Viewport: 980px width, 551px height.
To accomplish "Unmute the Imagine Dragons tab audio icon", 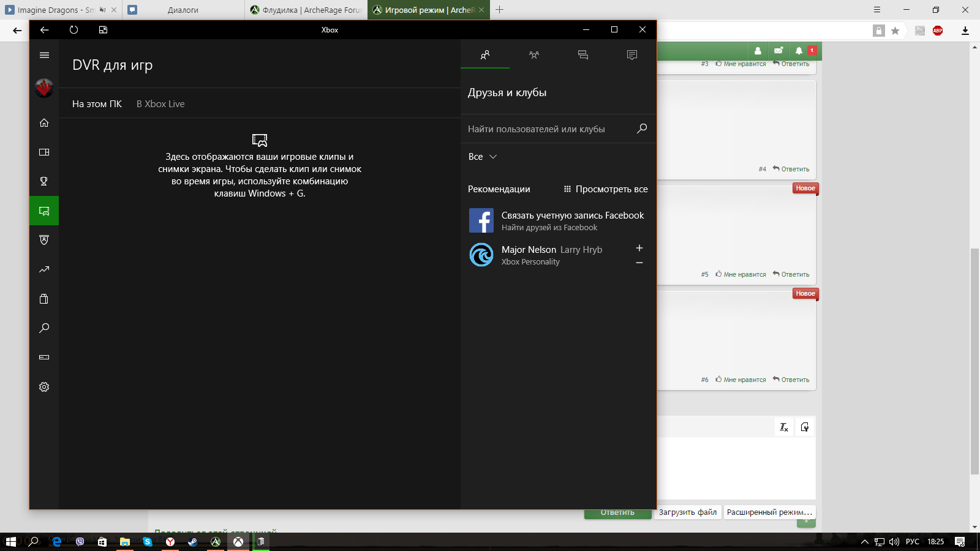I will point(102,10).
